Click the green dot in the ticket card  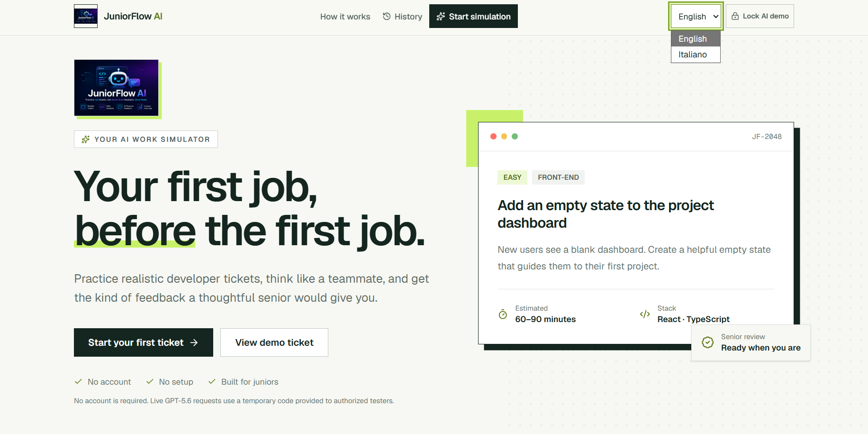coord(515,137)
